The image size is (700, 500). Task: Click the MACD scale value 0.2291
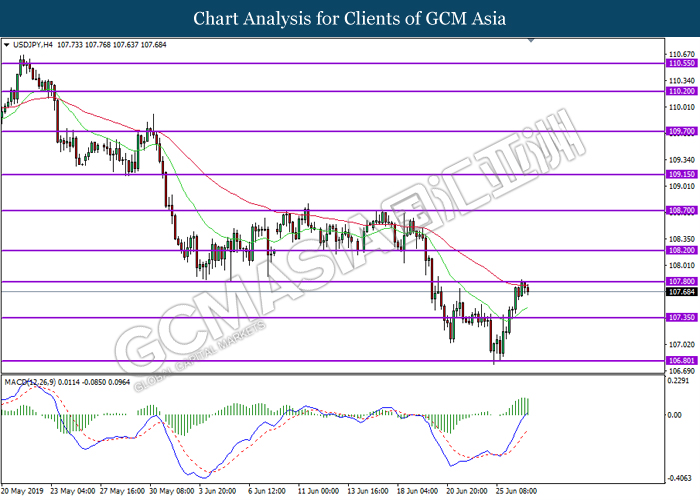[x=678, y=381]
